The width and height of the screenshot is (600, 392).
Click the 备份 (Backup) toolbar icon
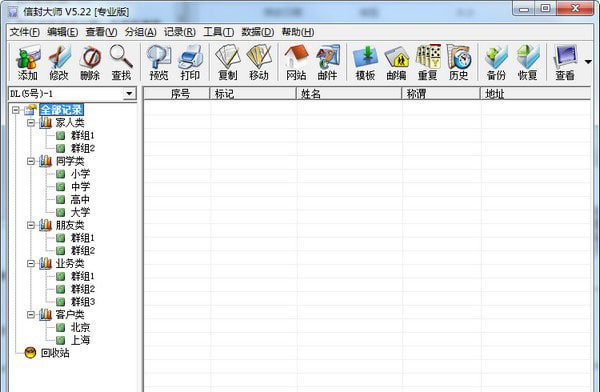[496, 63]
